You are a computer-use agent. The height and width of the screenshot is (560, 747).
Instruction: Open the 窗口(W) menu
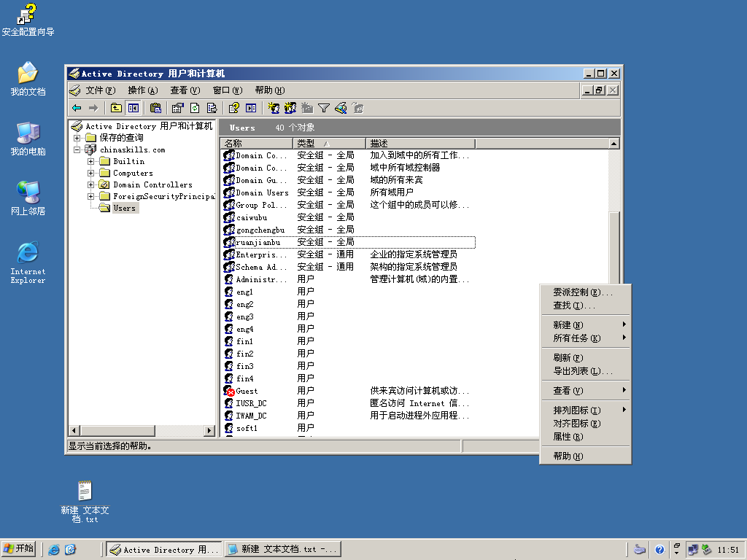[228, 90]
